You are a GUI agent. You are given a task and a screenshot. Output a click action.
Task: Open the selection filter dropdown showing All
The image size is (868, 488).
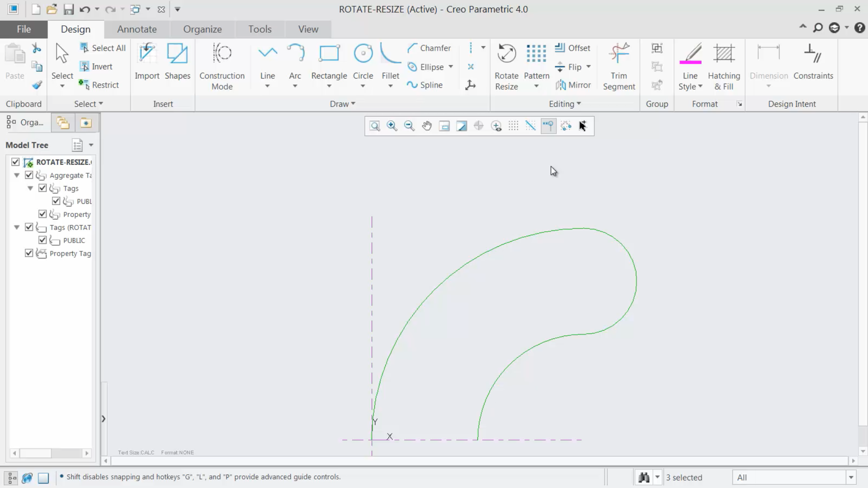(x=852, y=477)
